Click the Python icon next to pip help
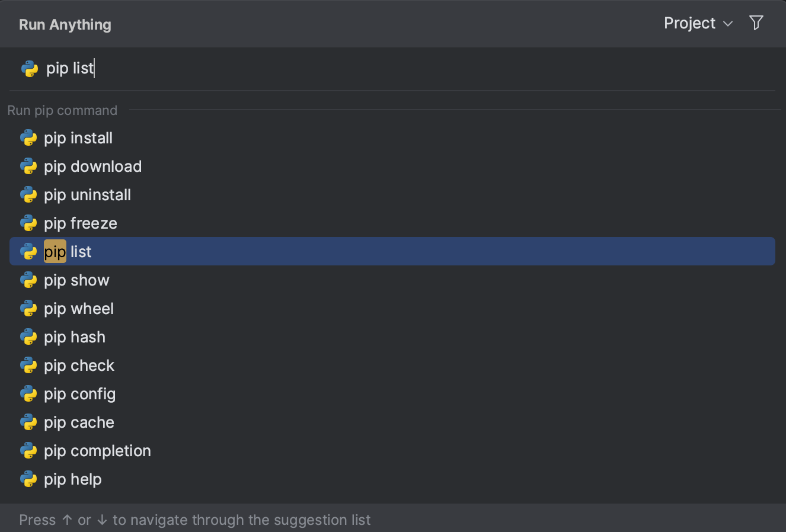The image size is (786, 532). click(x=28, y=479)
